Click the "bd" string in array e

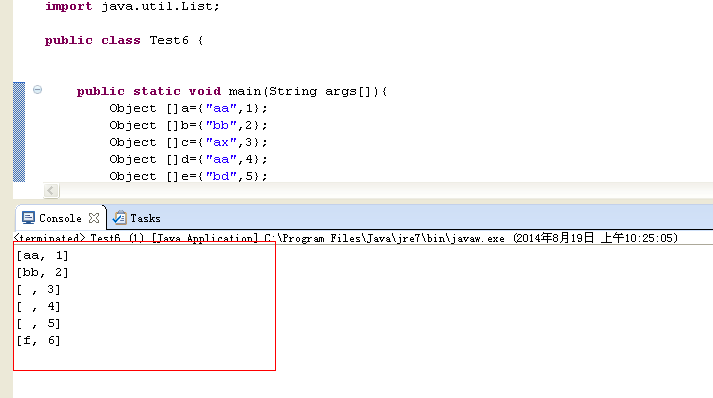[x=221, y=176]
